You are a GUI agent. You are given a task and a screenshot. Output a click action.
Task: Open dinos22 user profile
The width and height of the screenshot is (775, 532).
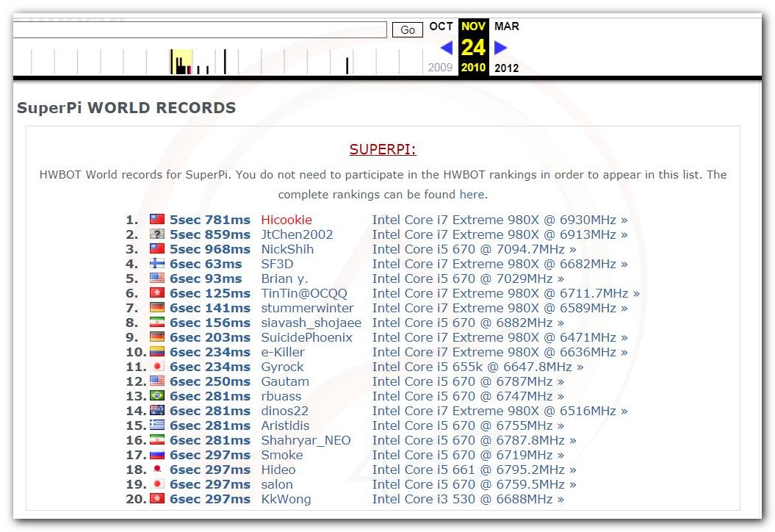[x=285, y=411]
